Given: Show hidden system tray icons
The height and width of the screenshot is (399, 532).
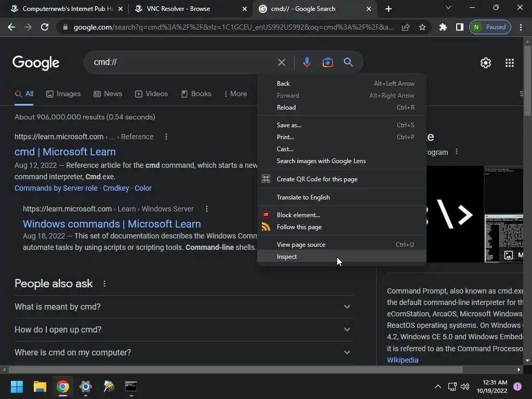Looking at the screenshot, I should [x=438, y=387].
